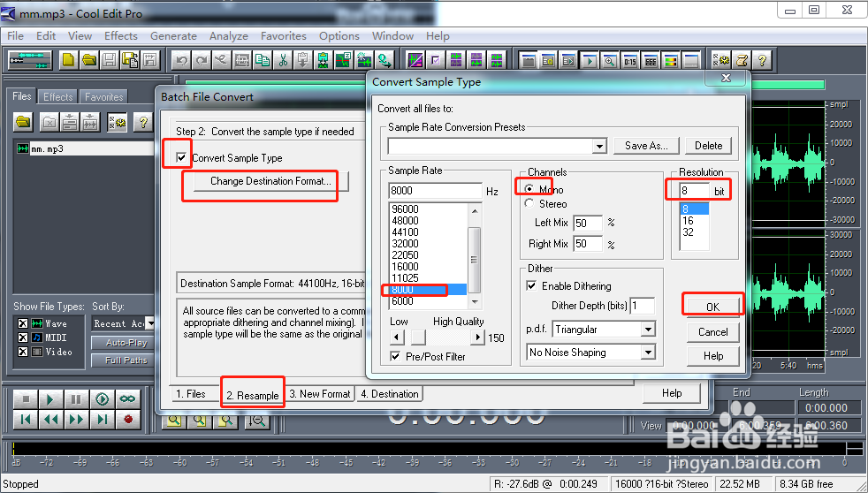
Task: Toggle the MIDI file type checkbox
Action: [23, 338]
